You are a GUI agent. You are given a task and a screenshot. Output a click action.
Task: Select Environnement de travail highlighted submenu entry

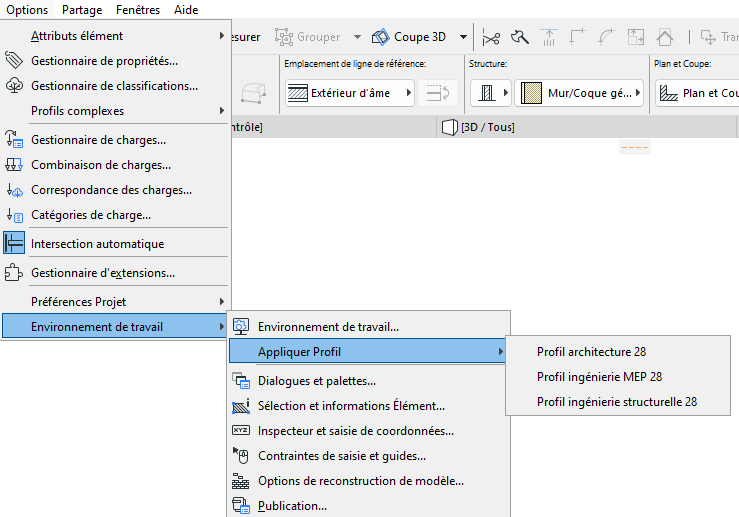115,326
